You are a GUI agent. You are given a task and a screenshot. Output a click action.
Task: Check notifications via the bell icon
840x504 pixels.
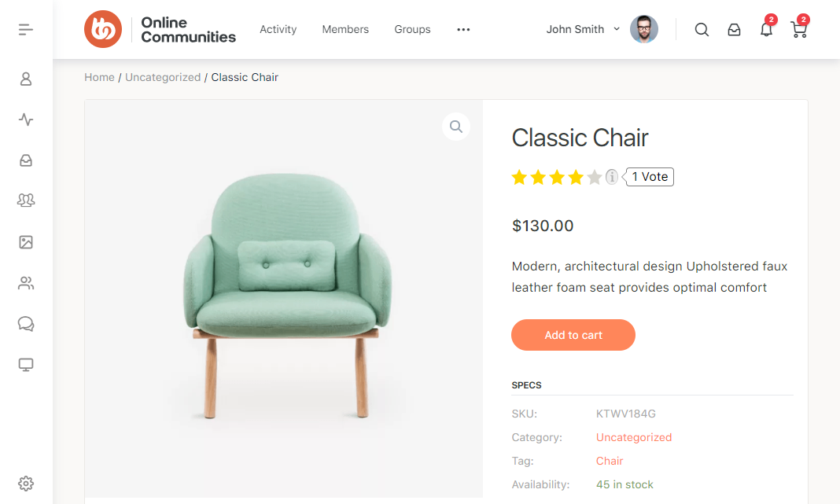766,29
